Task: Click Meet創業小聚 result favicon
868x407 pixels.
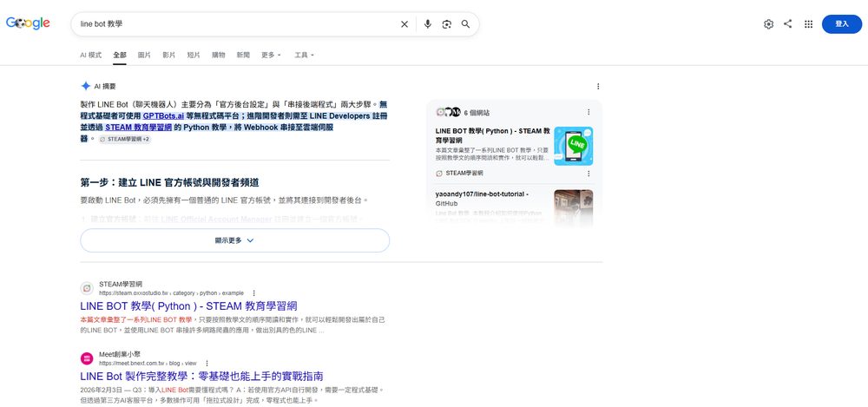Action: pos(86,358)
